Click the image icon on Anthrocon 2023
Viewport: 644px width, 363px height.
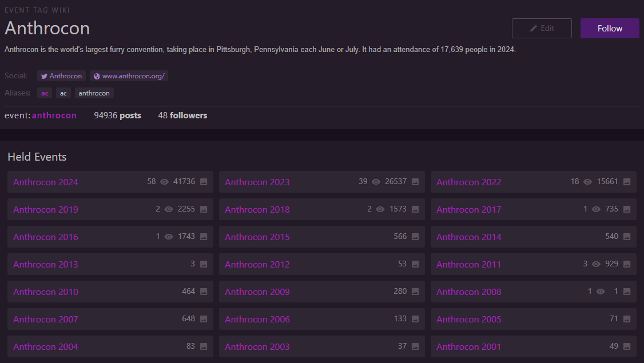tap(415, 182)
